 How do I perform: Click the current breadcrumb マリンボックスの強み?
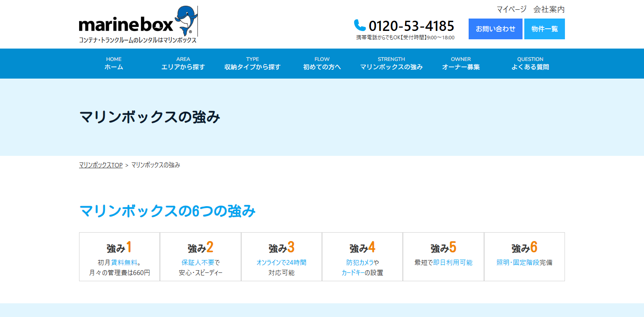tap(155, 165)
